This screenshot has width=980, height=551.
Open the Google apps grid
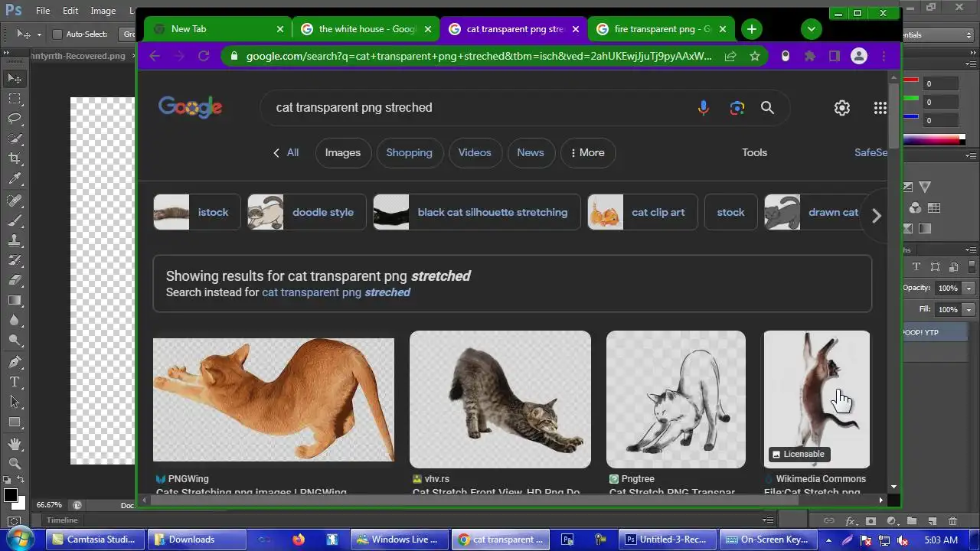click(880, 108)
